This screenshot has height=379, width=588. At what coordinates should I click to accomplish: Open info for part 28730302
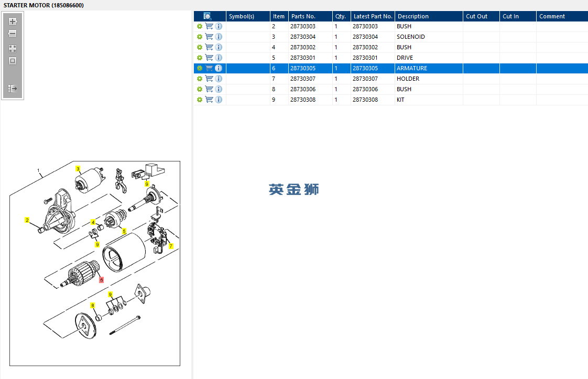pyautogui.click(x=219, y=47)
